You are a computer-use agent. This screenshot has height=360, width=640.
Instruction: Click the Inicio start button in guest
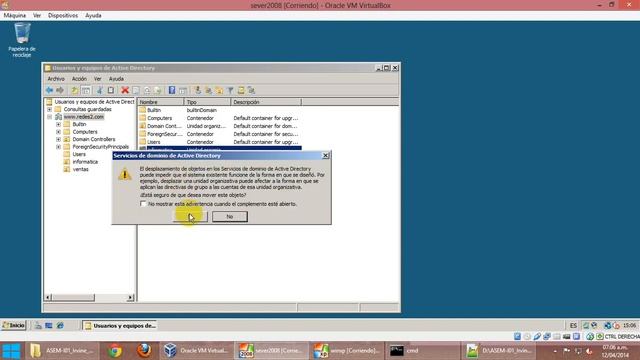[13, 325]
